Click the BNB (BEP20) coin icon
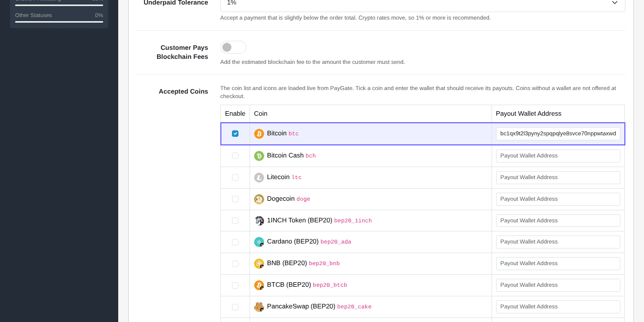The height and width of the screenshot is (322, 644). point(259,264)
